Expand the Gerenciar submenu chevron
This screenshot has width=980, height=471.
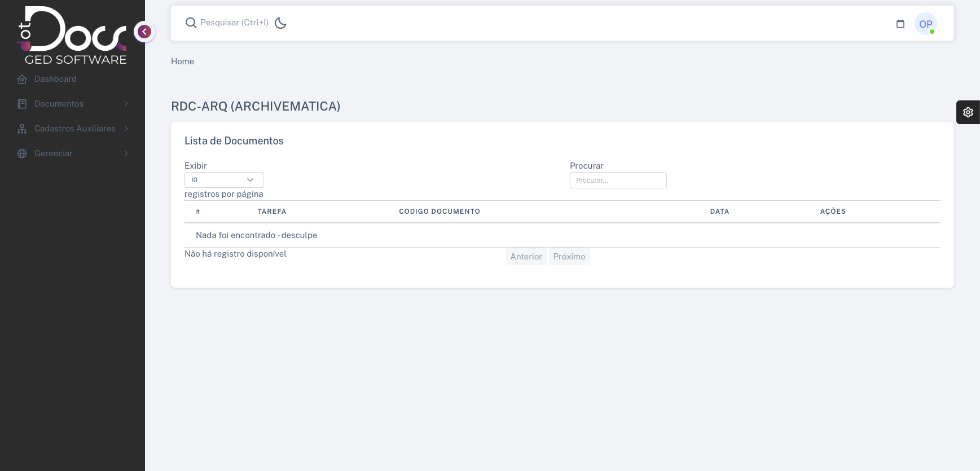point(126,153)
